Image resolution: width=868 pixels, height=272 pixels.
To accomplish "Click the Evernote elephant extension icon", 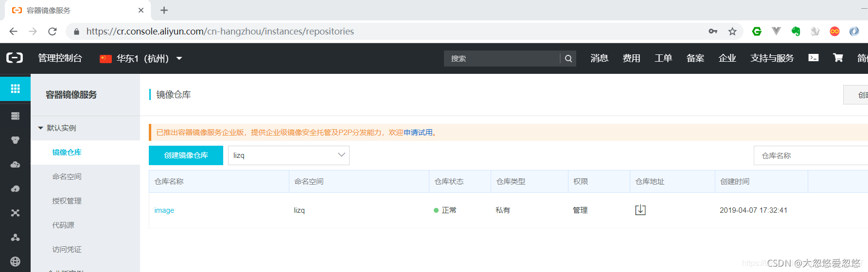I will click(796, 32).
